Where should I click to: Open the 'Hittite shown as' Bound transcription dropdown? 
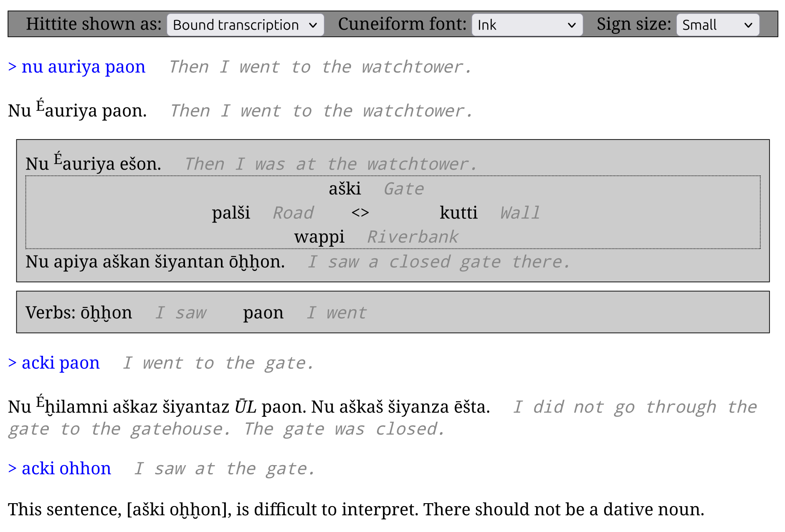pyautogui.click(x=245, y=25)
